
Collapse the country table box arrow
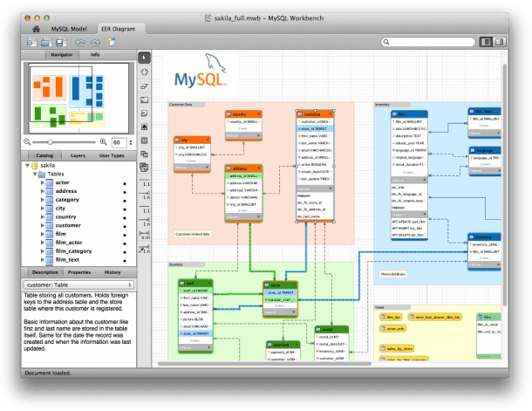pyautogui.click(x=259, y=114)
